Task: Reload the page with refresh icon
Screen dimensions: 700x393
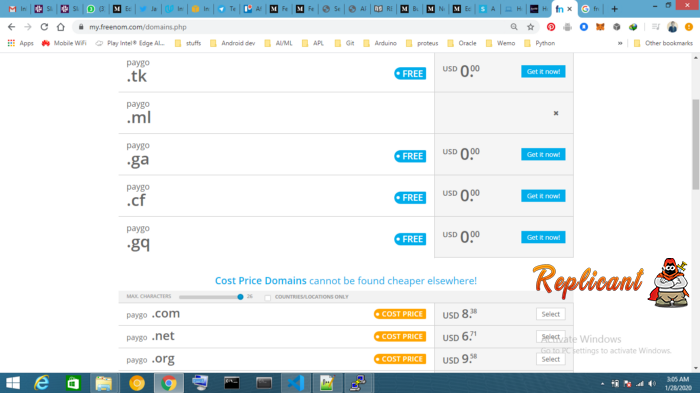Action: 44,27
